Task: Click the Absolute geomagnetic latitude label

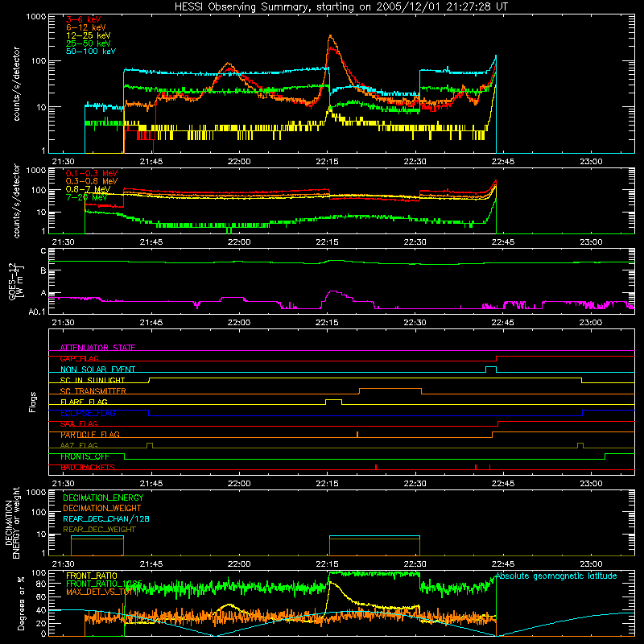Action: click(556, 576)
